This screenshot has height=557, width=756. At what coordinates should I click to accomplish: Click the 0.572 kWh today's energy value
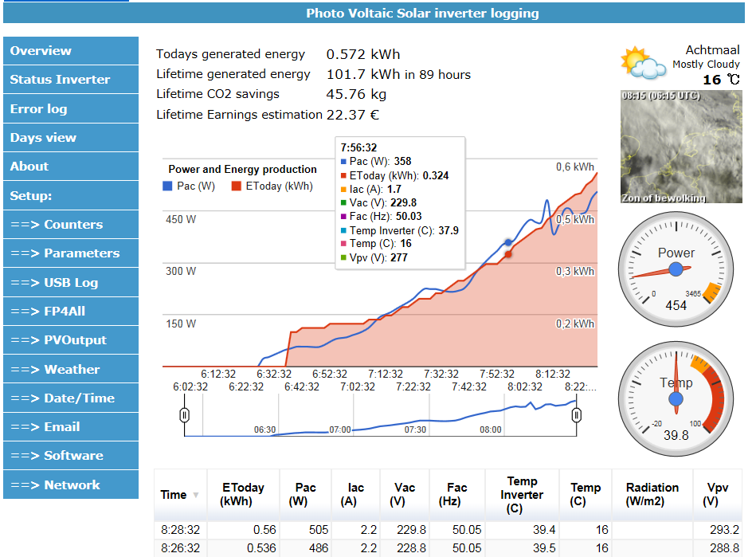tap(363, 54)
